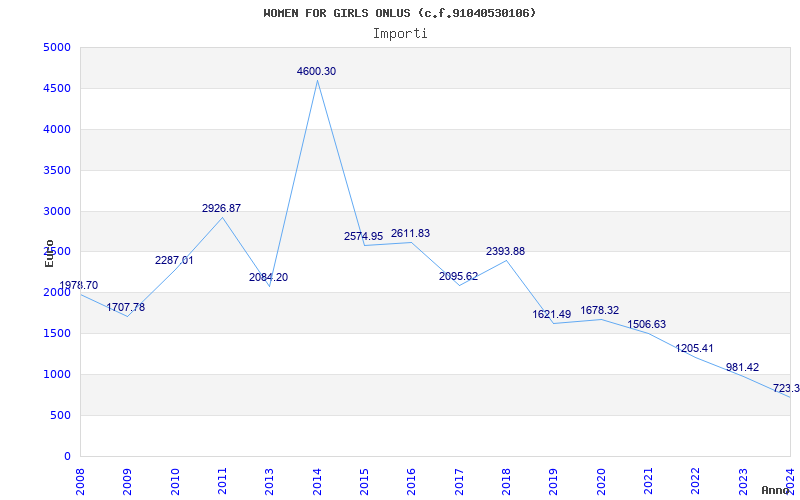800x500 pixels.
Task: Click the data label 1205.41
Action: click(x=694, y=348)
